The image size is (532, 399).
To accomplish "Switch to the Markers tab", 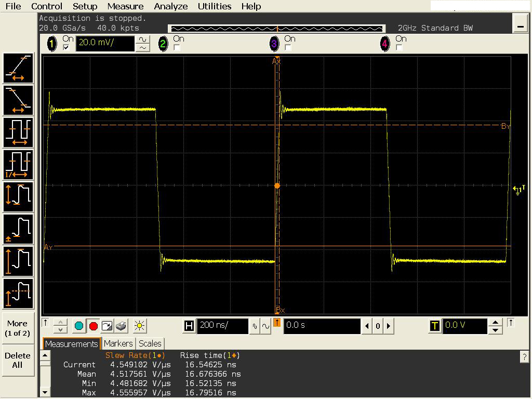I will coord(118,344).
